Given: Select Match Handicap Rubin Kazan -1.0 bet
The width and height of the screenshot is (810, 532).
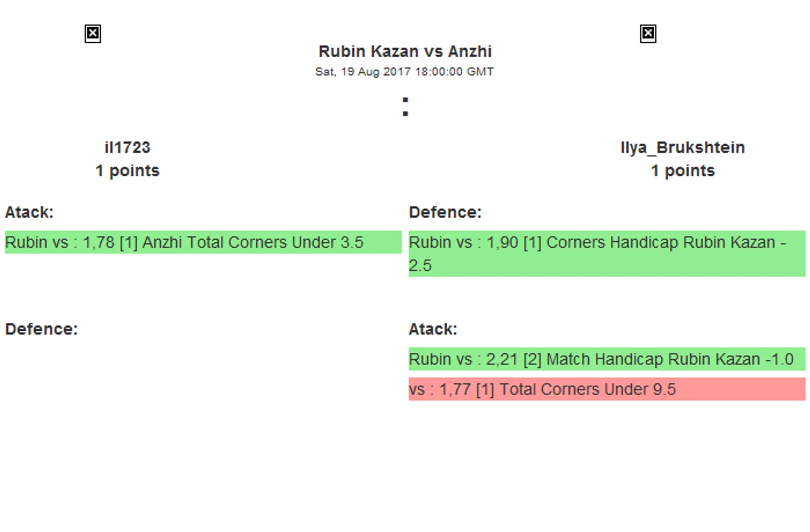Looking at the screenshot, I should (x=607, y=359).
